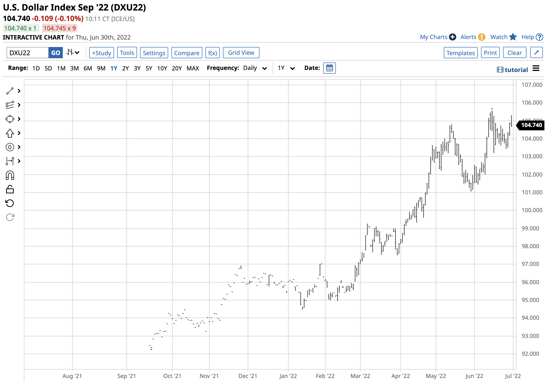Toggle the Watch star icon

[x=513, y=37]
